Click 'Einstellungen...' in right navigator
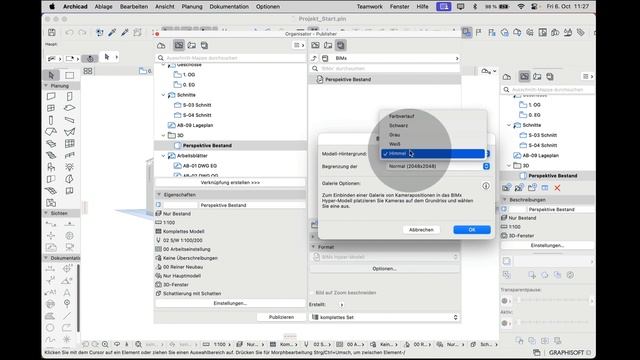640x360 pixels. click(x=547, y=245)
